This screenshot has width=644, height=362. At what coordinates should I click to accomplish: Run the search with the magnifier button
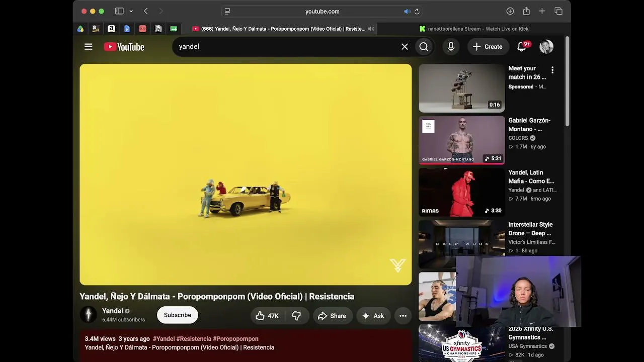coord(424,47)
